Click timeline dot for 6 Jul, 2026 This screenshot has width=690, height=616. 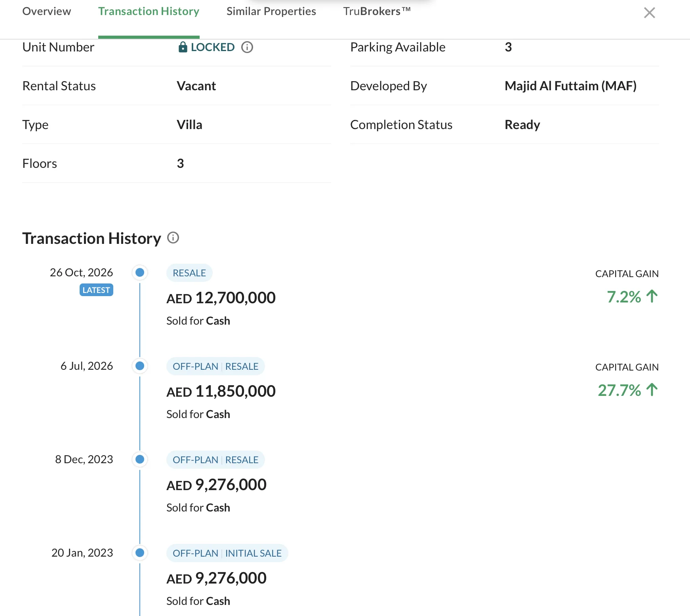[x=140, y=366]
